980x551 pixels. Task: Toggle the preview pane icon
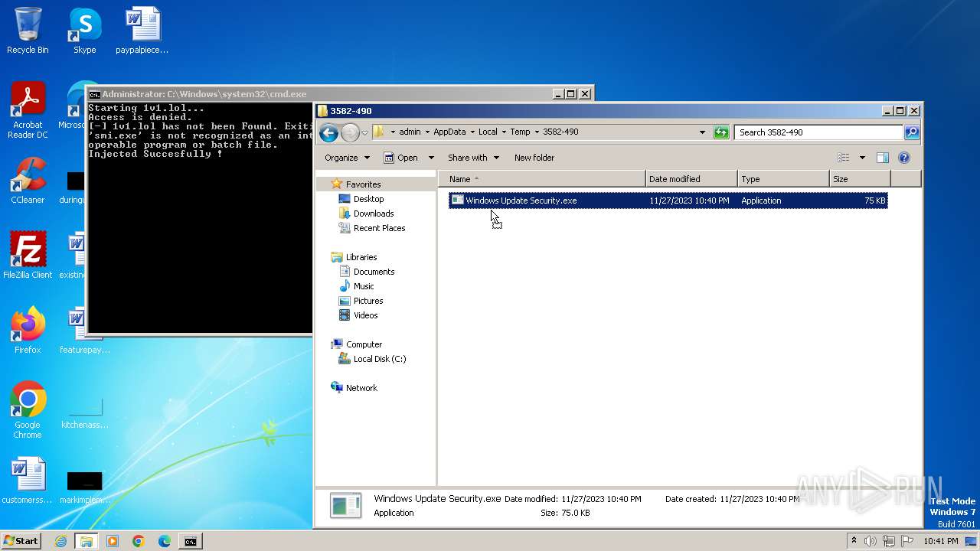click(x=882, y=158)
